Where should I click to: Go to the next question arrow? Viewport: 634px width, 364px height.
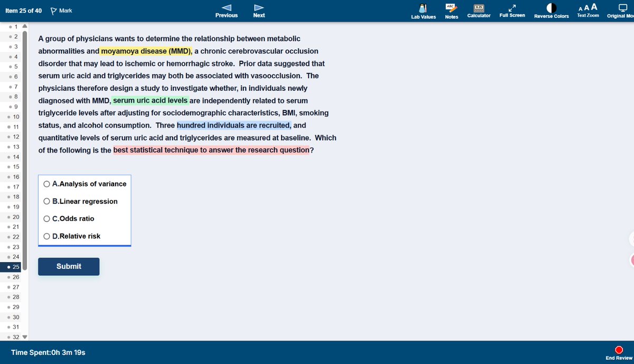tap(259, 7)
